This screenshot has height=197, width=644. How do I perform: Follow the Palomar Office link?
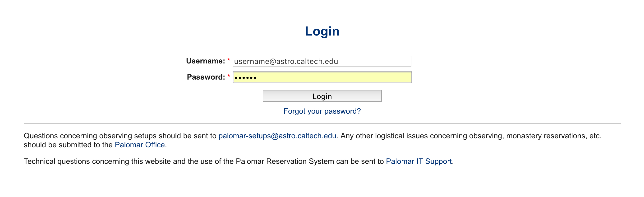click(x=140, y=145)
